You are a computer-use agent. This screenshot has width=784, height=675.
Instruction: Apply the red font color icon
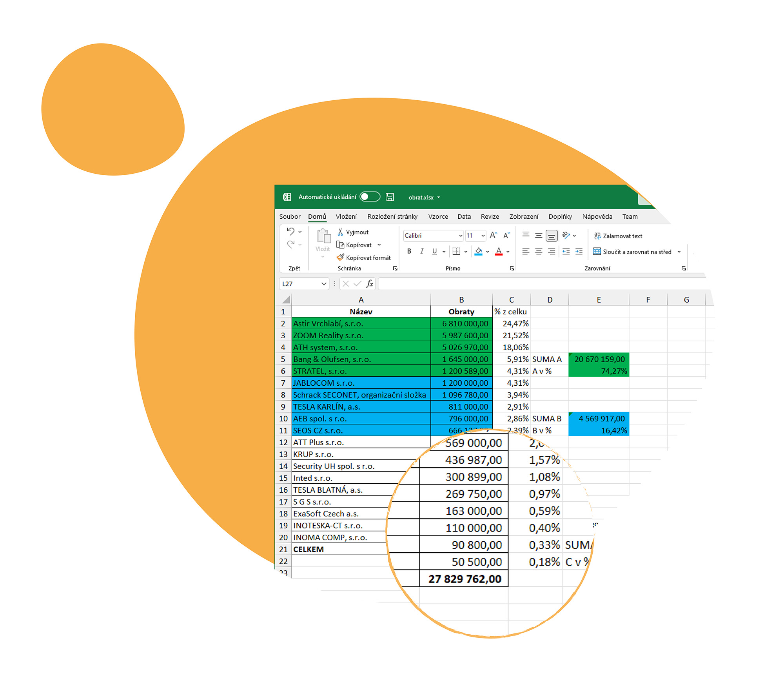point(499,251)
